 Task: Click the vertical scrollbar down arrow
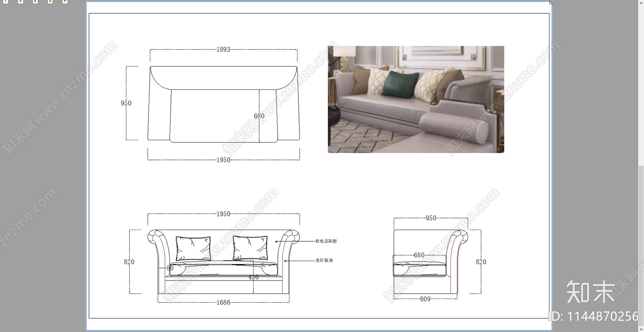coord(641,329)
